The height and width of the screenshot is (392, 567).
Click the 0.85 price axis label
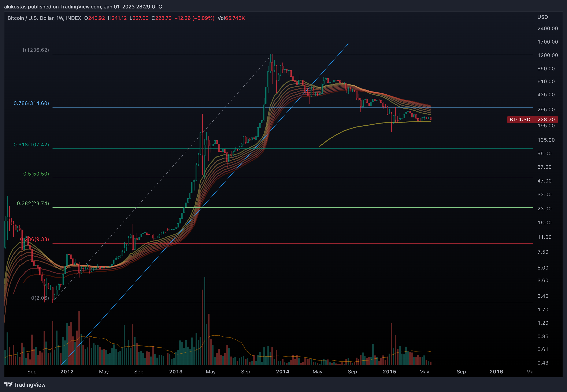[x=543, y=336]
